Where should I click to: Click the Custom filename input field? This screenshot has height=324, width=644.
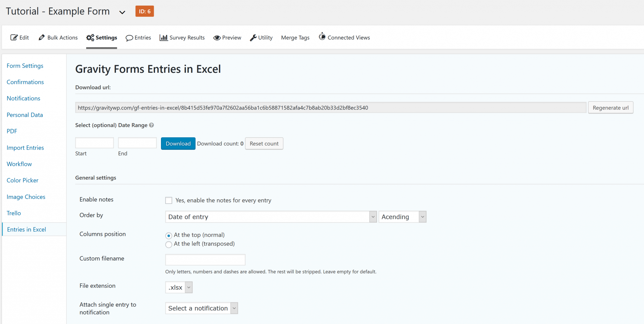[205, 260]
